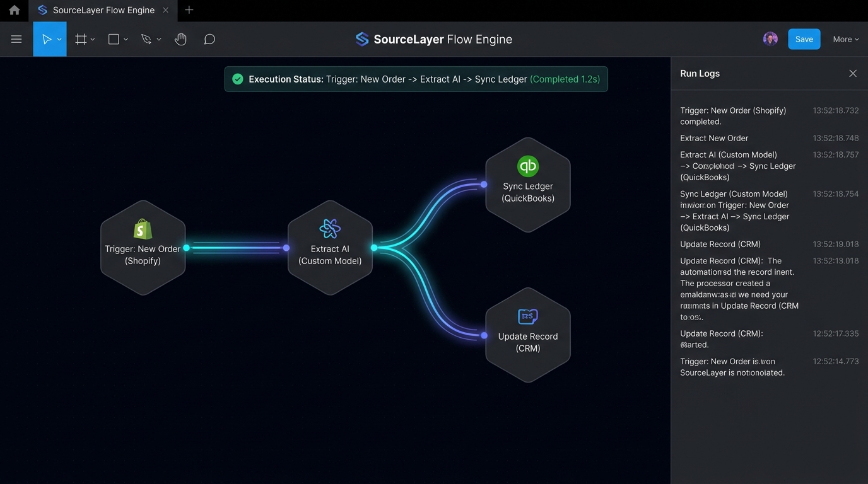This screenshot has height=484, width=868.
Task: Click the CRM icon in Update Record node
Action: tap(528, 316)
